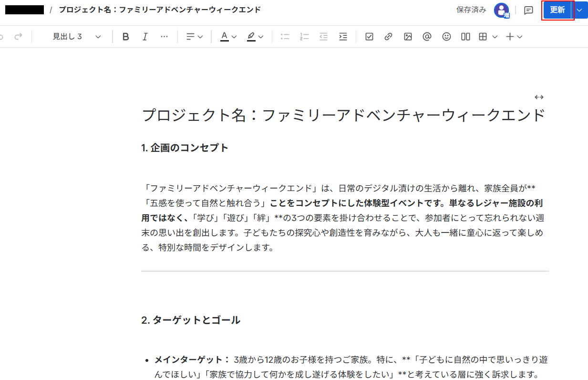Image resolution: width=588 pixels, height=380 pixels.
Task: Click the main page title heading
Action: (344, 115)
